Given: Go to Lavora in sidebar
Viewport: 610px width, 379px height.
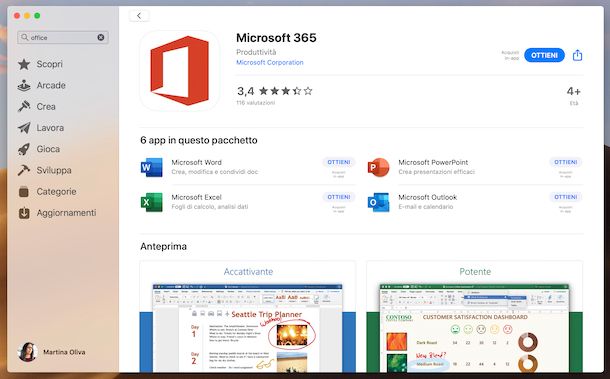Looking at the screenshot, I should point(50,128).
